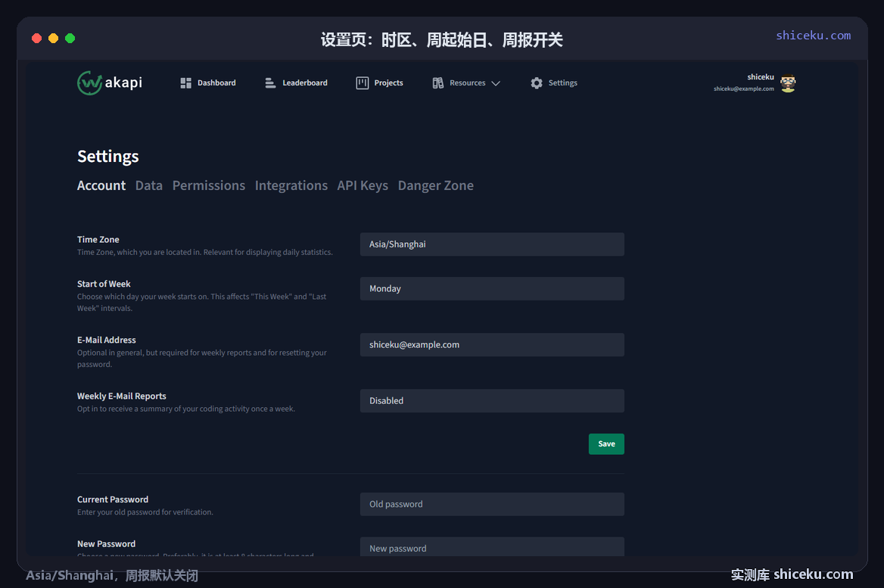The width and height of the screenshot is (884, 588).
Task: Click the Settings page heading
Action: (x=107, y=156)
